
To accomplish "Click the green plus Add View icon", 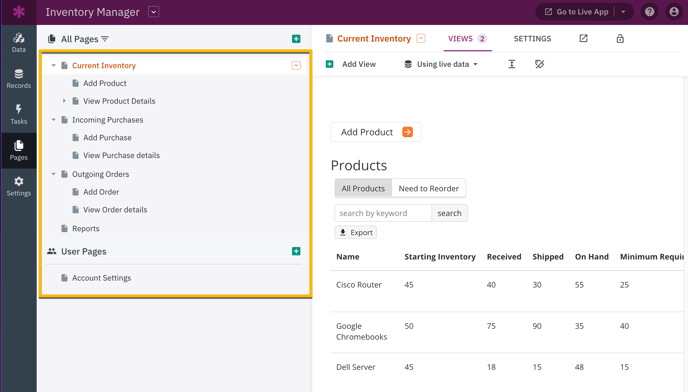I will coord(330,64).
